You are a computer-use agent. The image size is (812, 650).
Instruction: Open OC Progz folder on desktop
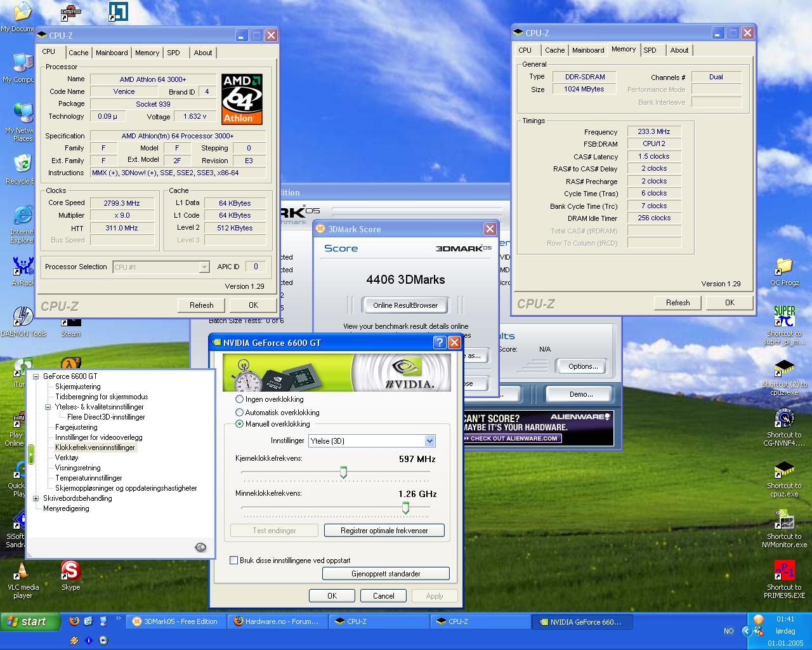point(784,272)
